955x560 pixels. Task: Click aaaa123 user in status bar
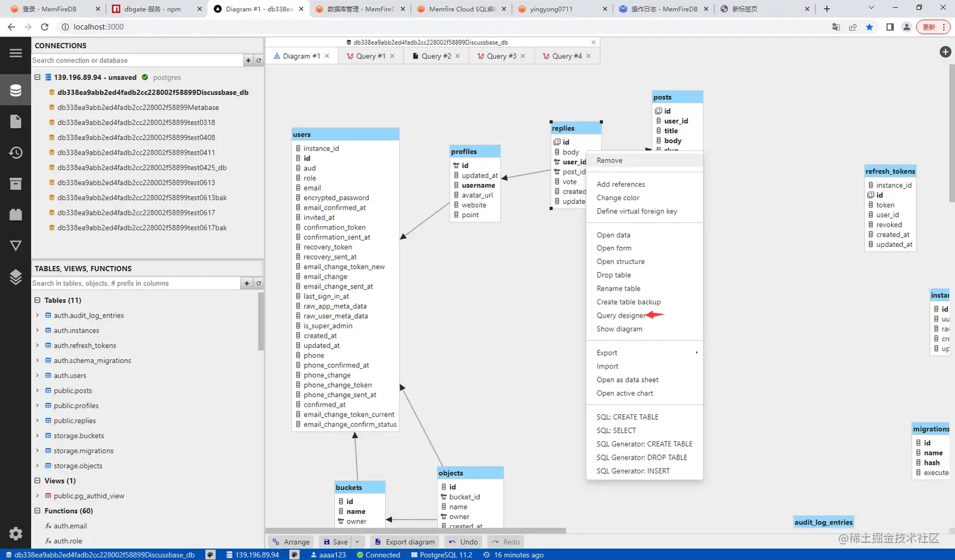pos(328,555)
